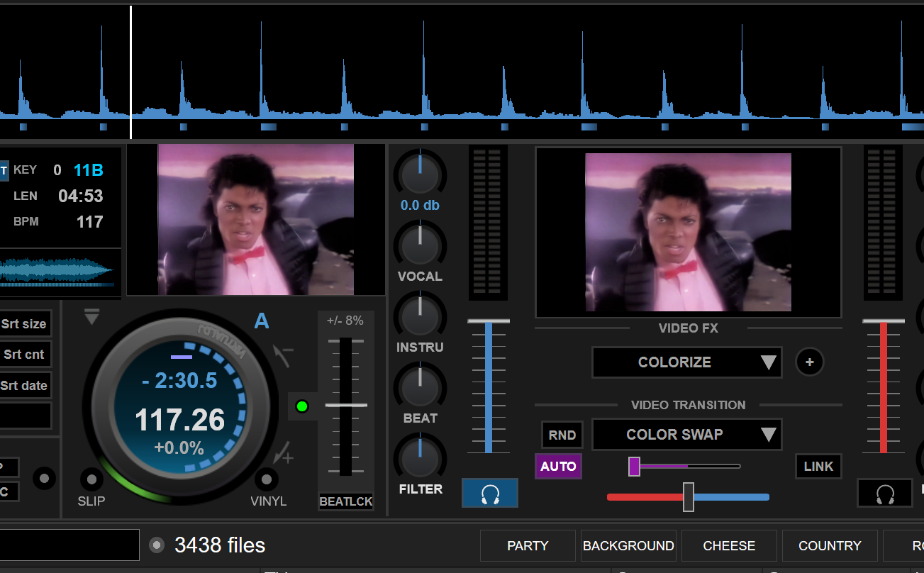Click the pitch bend minus arrow icon
This screenshot has width=924, height=573.
click(x=283, y=355)
